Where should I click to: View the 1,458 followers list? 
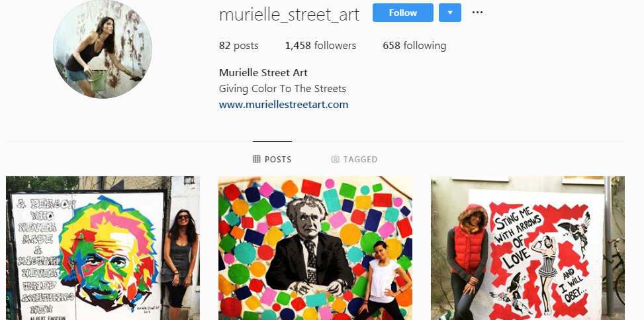pyautogui.click(x=320, y=46)
